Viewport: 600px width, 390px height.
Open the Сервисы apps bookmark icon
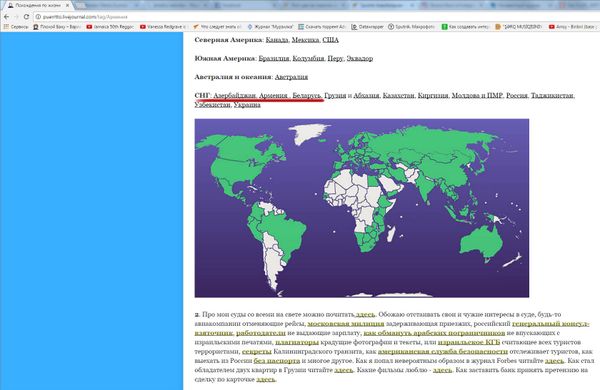[6, 27]
